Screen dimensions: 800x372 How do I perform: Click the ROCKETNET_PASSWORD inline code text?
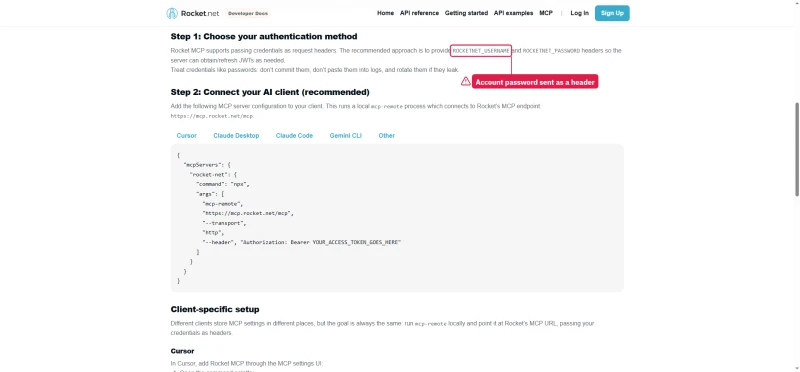click(552, 51)
